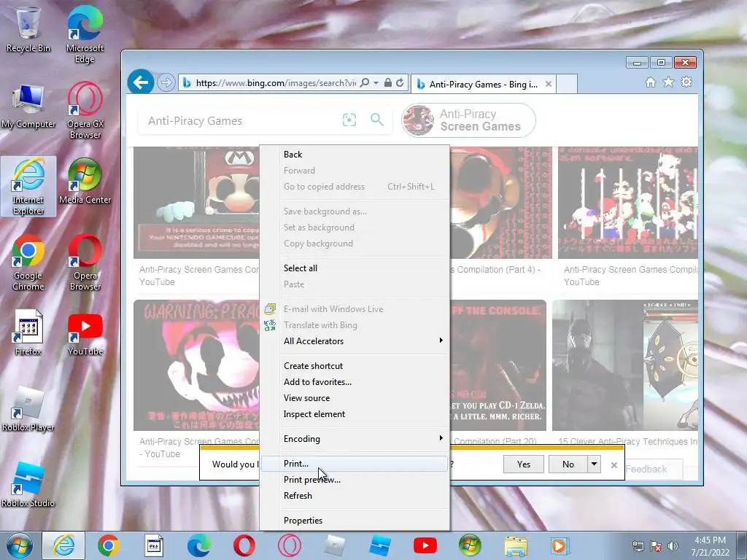Open the Windows Start button
The height and width of the screenshot is (560, 747).
coord(19,545)
